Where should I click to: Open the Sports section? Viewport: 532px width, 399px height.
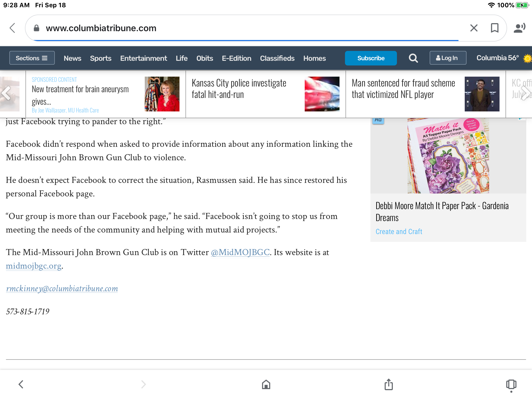(x=101, y=58)
